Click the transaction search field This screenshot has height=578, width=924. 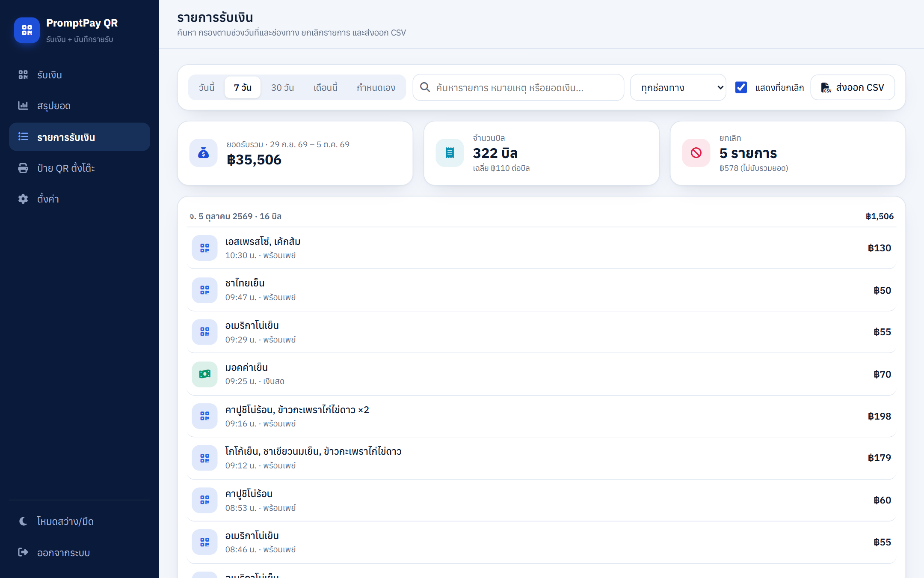pos(518,87)
